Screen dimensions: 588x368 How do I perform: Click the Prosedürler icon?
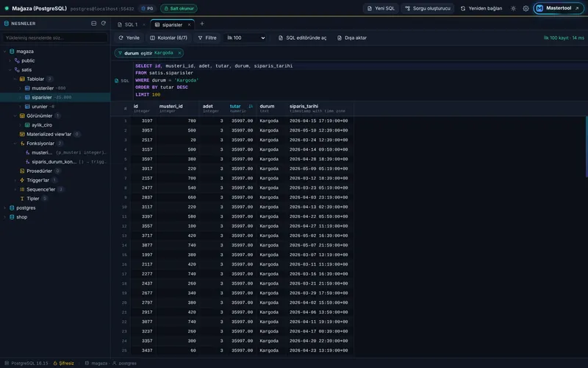[22, 171]
